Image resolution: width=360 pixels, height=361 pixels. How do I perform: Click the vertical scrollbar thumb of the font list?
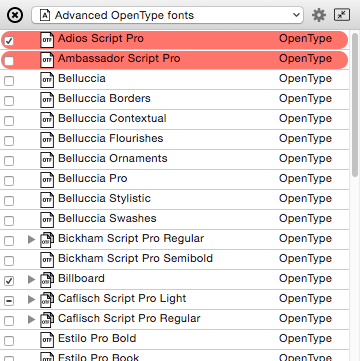click(355, 104)
